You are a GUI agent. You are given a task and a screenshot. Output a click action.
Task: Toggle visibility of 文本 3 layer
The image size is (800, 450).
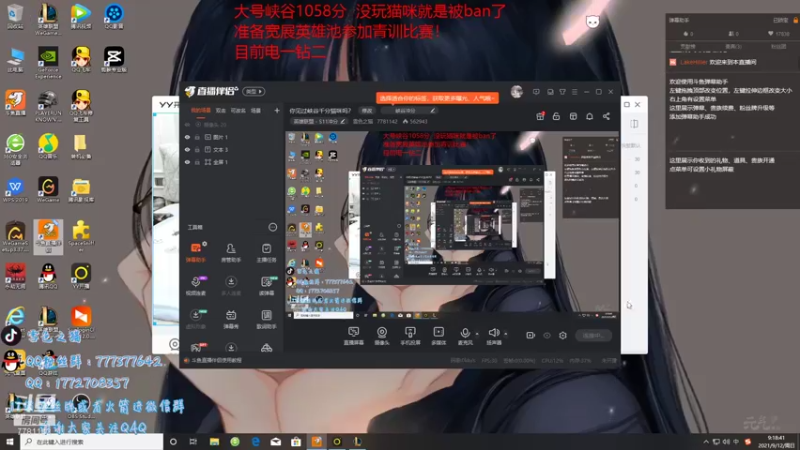point(187,149)
